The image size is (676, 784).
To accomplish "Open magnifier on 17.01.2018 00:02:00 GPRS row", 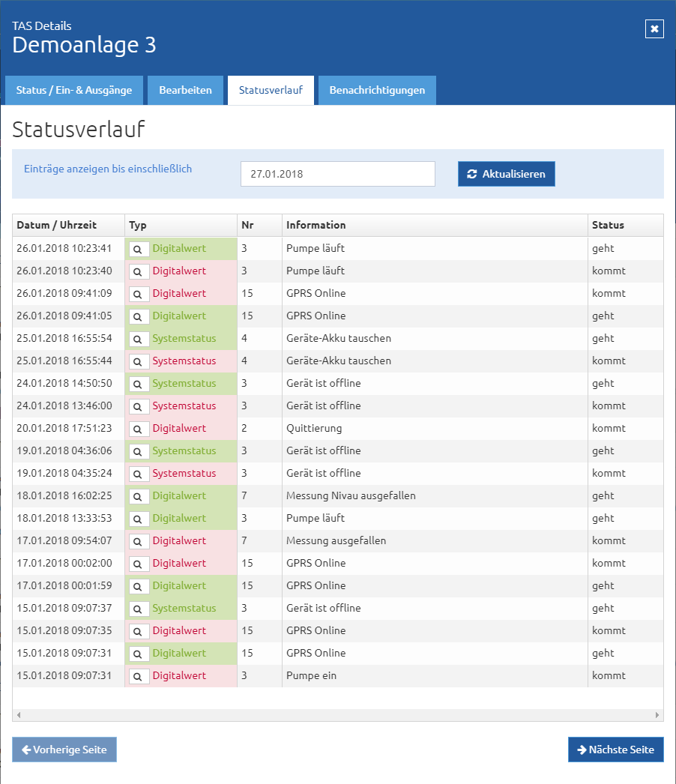I will (x=139, y=564).
